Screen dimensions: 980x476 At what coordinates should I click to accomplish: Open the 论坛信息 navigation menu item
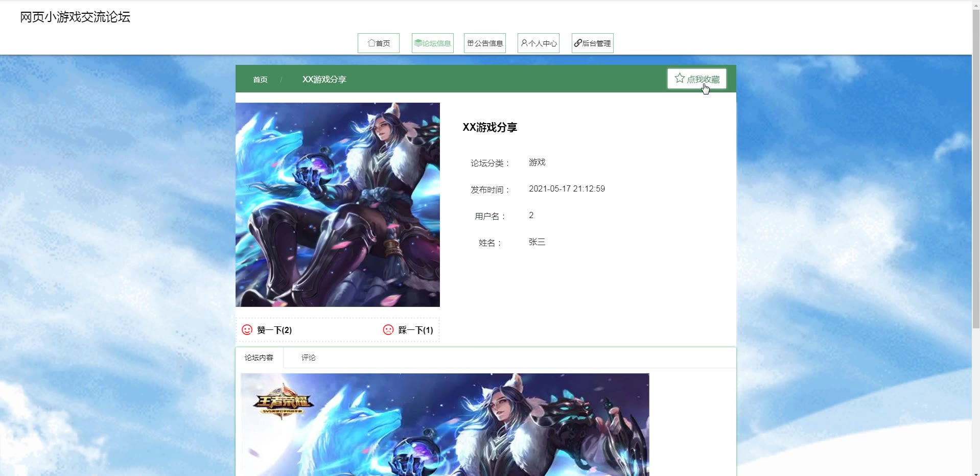[x=433, y=43]
